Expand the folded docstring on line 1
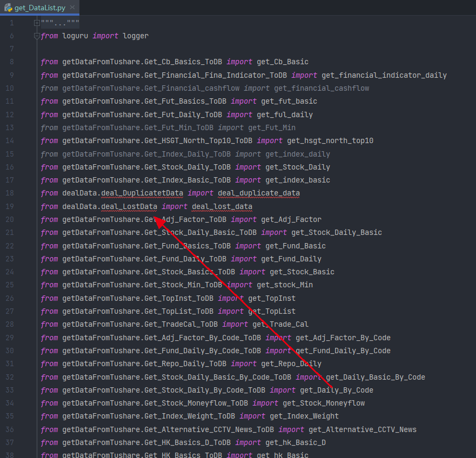 point(37,23)
